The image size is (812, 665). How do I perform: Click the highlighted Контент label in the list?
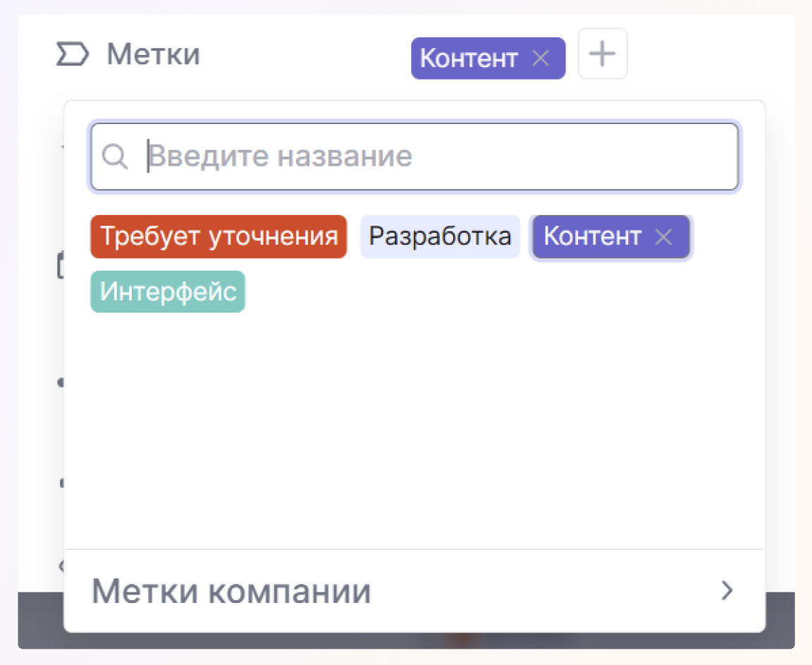(592, 237)
